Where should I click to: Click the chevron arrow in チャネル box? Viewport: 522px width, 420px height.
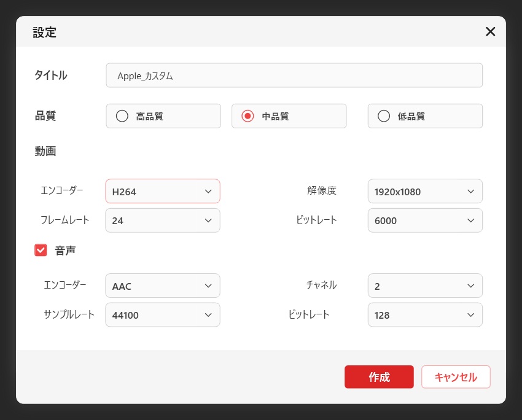pos(470,286)
